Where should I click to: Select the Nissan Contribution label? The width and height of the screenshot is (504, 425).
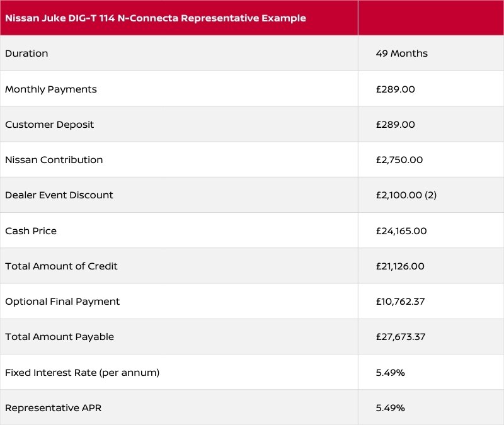tap(54, 160)
